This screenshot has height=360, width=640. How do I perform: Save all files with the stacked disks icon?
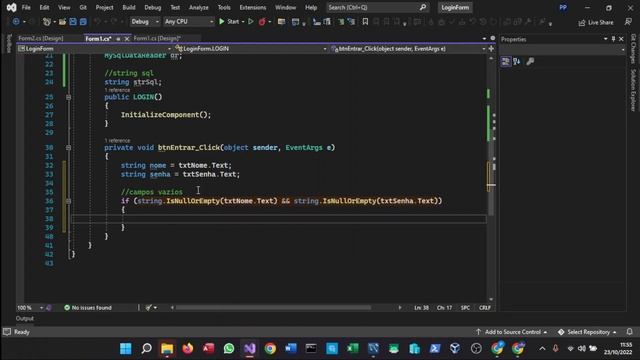[x=83, y=22]
